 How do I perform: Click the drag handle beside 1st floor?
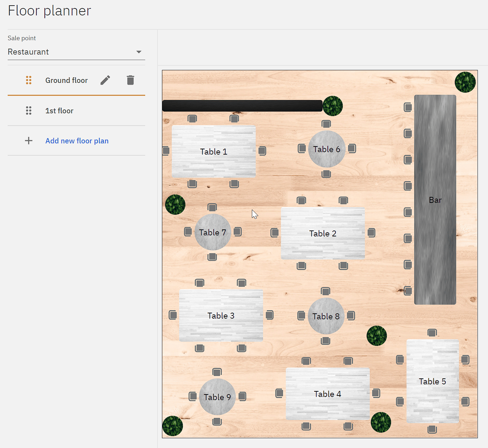[29, 111]
